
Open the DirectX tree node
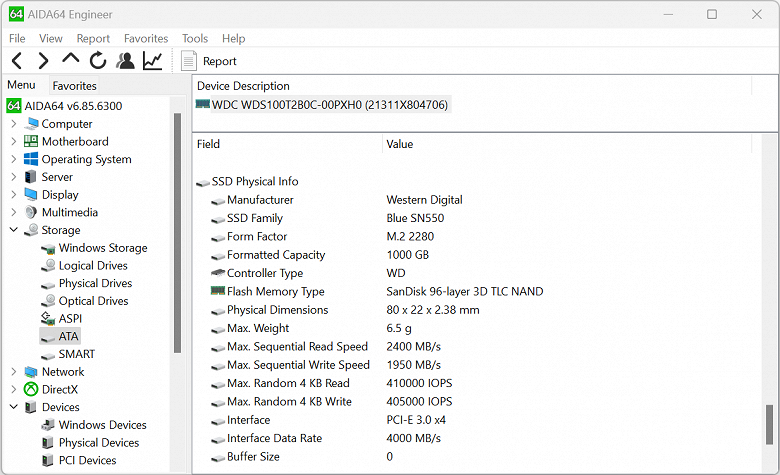pos(59,389)
